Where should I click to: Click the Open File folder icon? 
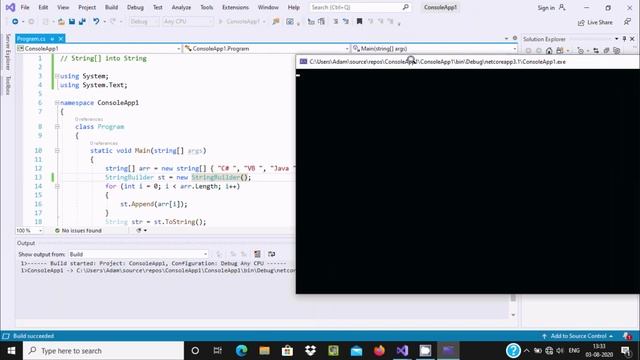[x=61, y=22]
